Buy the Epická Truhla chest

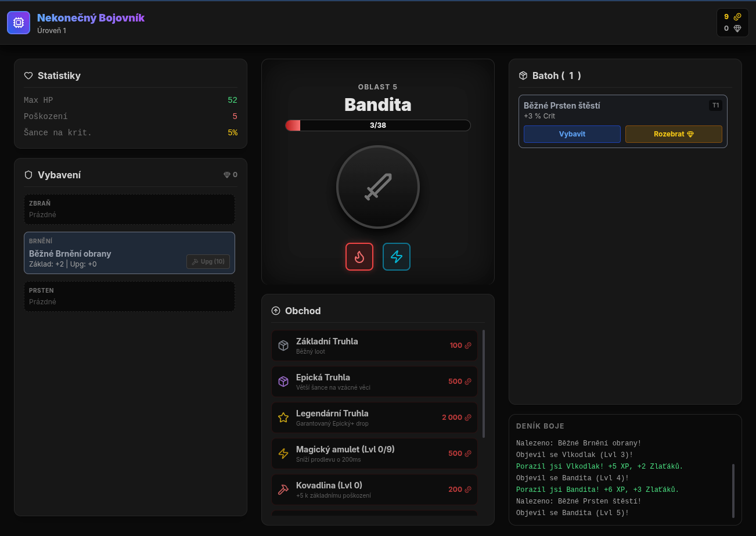click(x=375, y=382)
